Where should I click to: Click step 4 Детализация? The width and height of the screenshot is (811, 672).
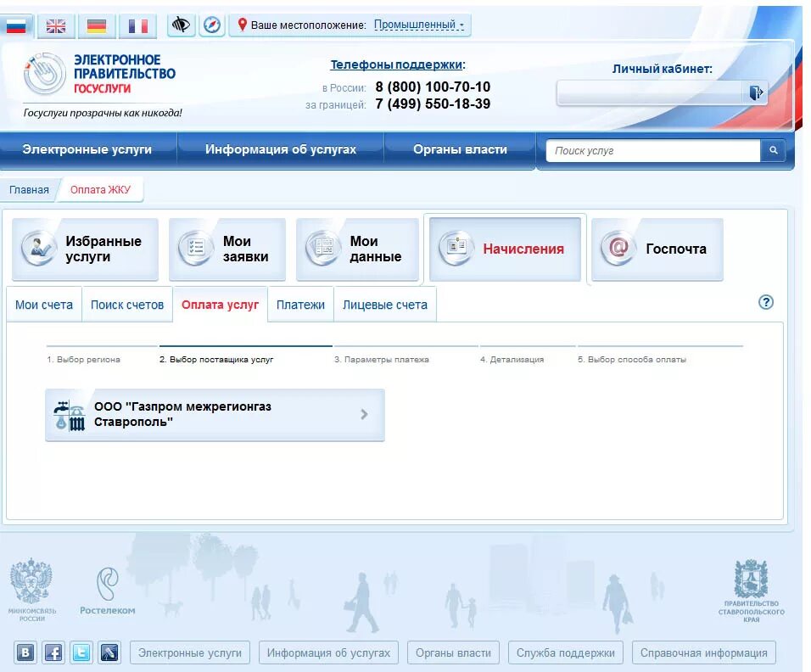(512, 360)
